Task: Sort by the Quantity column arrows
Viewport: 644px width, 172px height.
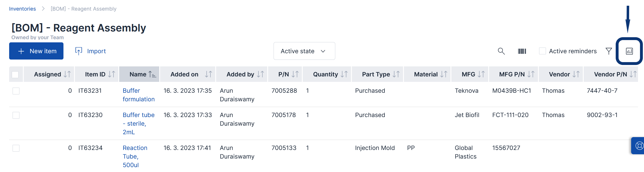Action: coord(344,74)
